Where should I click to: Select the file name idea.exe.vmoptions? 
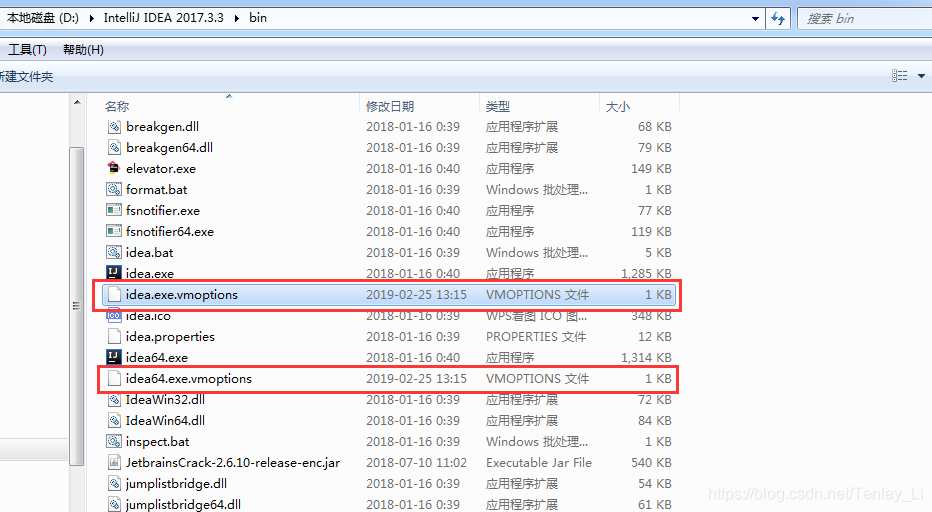(182, 295)
